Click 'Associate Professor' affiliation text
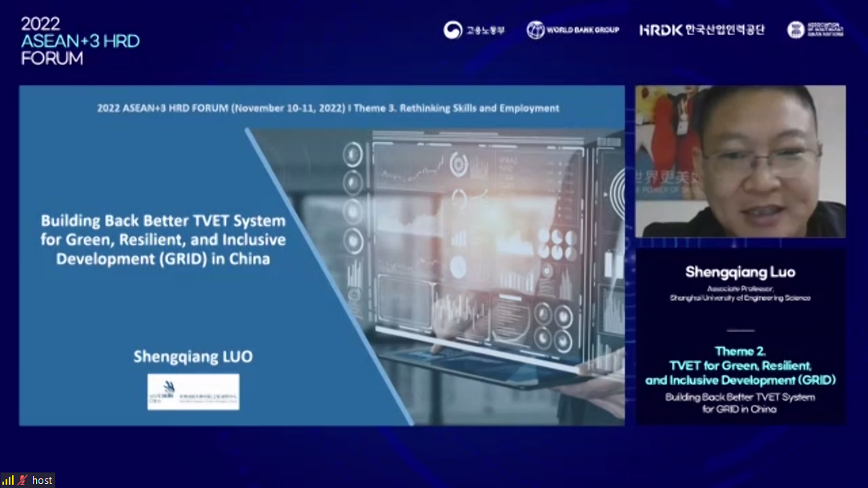Screen dimensions: 868x488 coord(740,288)
